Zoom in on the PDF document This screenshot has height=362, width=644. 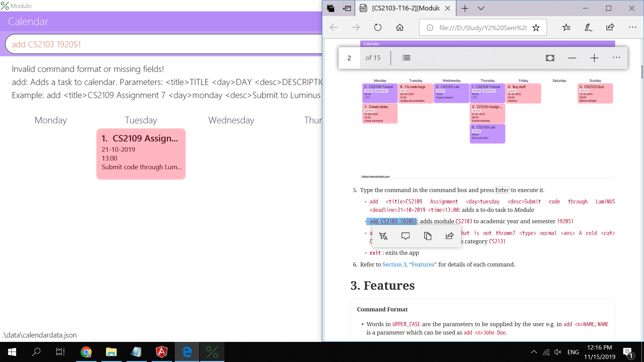tap(594, 58)
